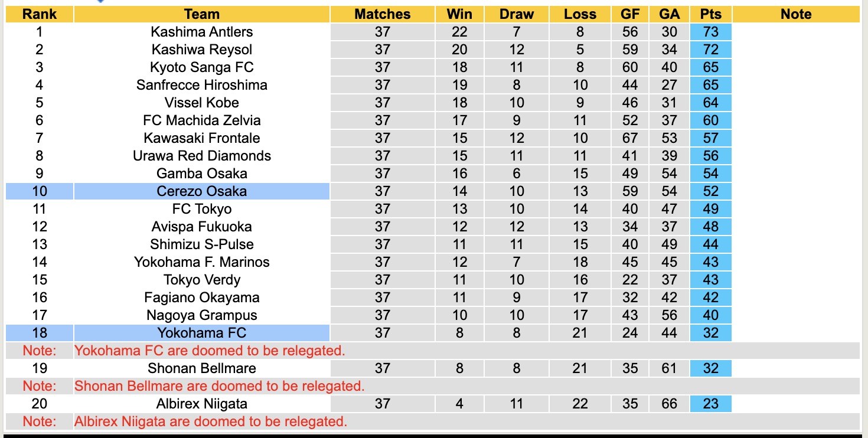
Task: Click the Rank column header
Action: point(39,14)
